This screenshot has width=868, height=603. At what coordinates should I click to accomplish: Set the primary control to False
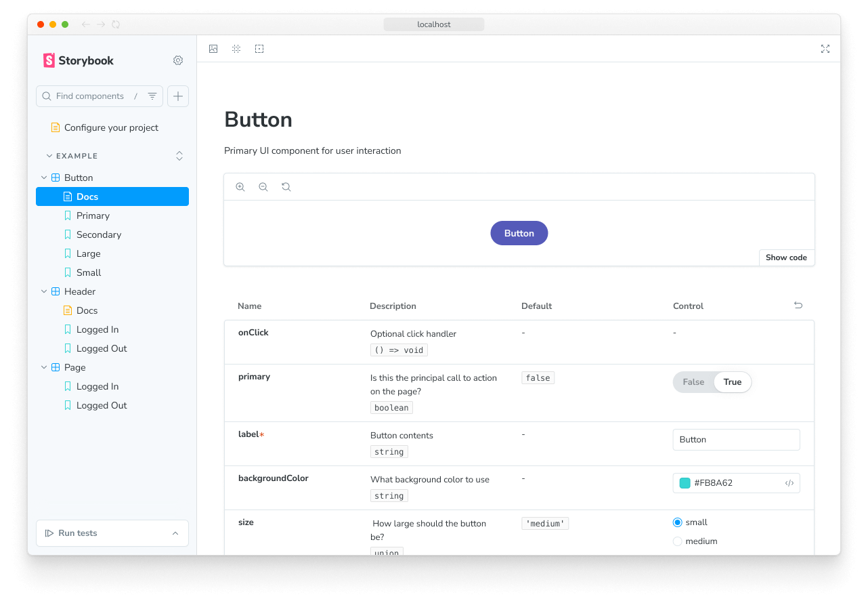[693, 381]
